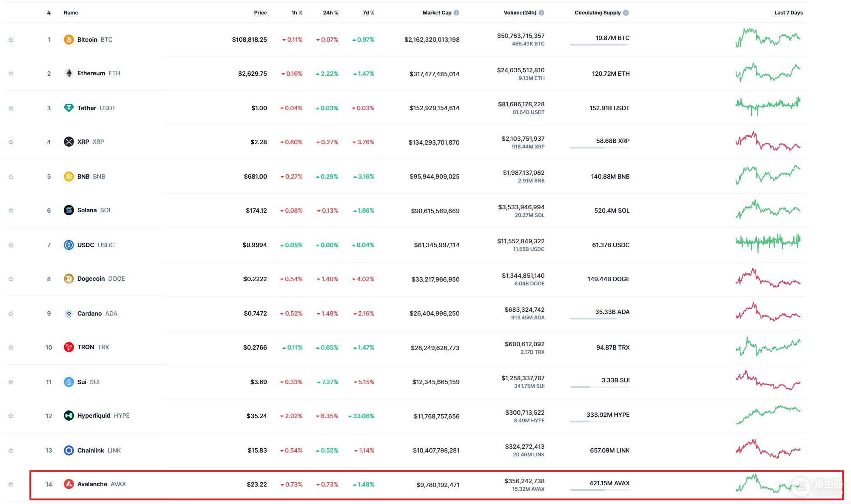Viewport: 851px width, 504px height.
Task: Toggle the watchlist star for XRP
Action: [11, 142]
